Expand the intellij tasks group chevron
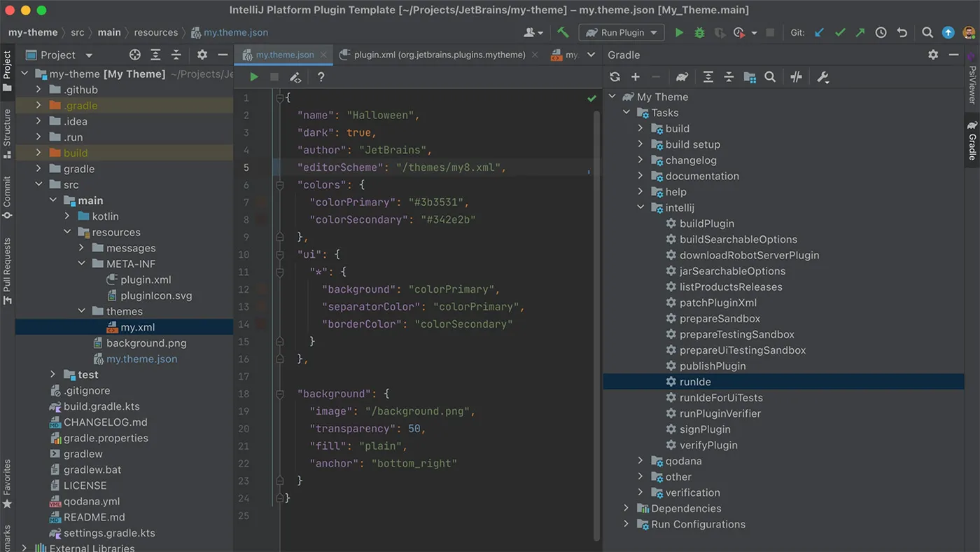 pyautogui.click(x=640, y=207)
